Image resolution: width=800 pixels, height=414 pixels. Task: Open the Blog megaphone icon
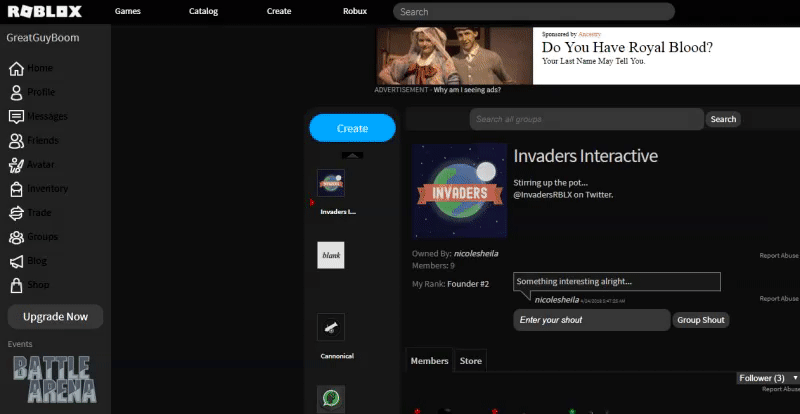click(x=16, y=261)
